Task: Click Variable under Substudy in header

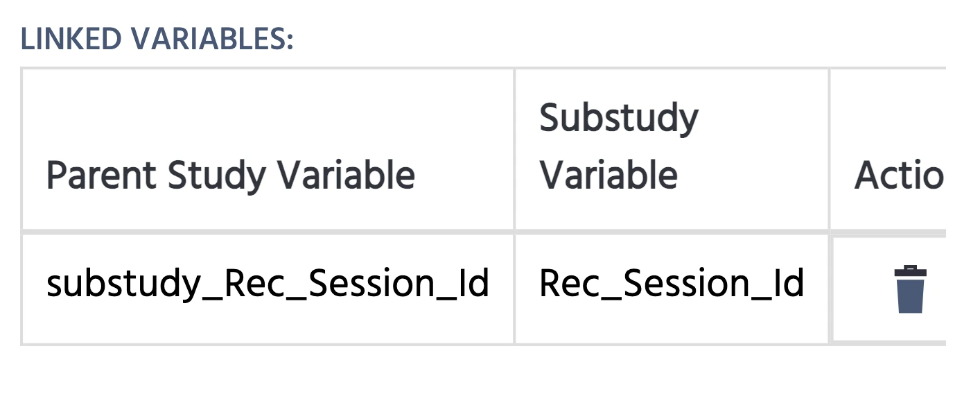Action: tap(609, 175)
